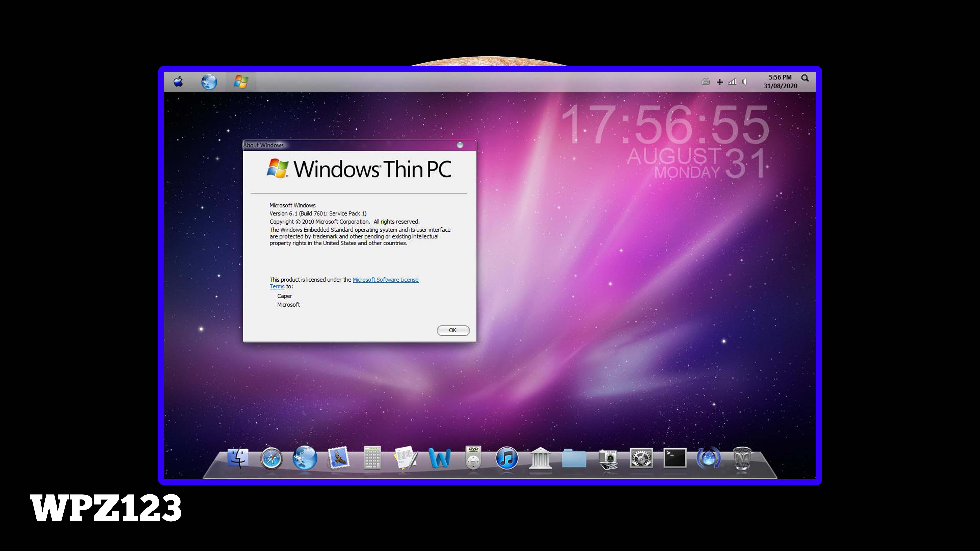980x551 pixels.
Task: Open the globe sync arrows dock icon
Action: pyautogui.click(x=708, y=457)
